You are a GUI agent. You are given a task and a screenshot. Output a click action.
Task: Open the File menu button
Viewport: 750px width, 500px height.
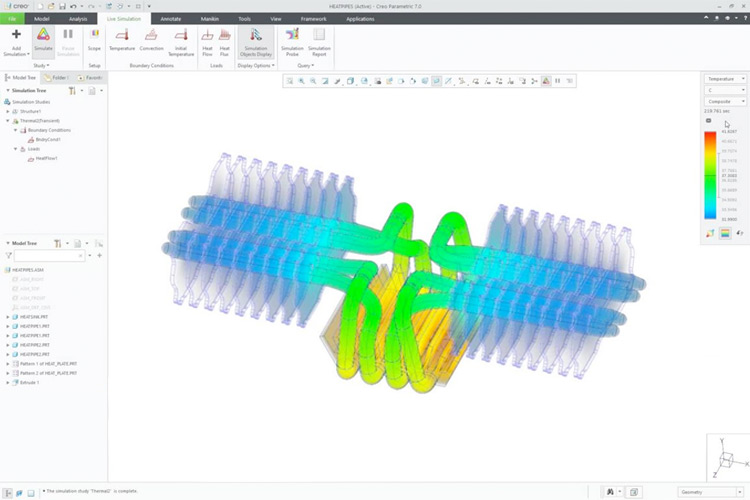click(x=12, y=18)
